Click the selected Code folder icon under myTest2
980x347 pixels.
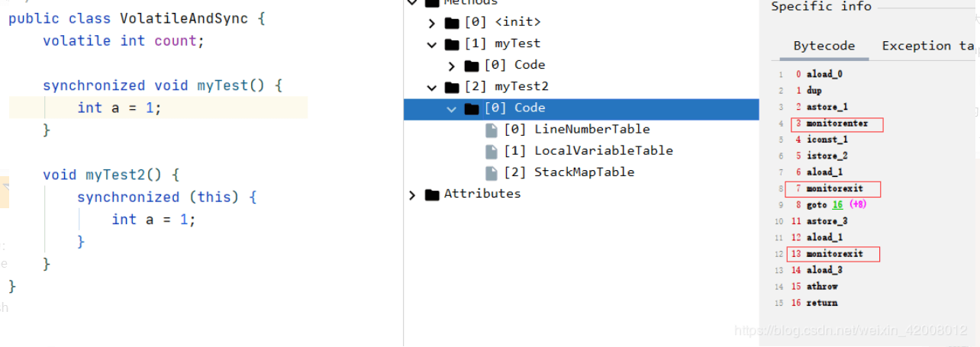tap(472, 108)
